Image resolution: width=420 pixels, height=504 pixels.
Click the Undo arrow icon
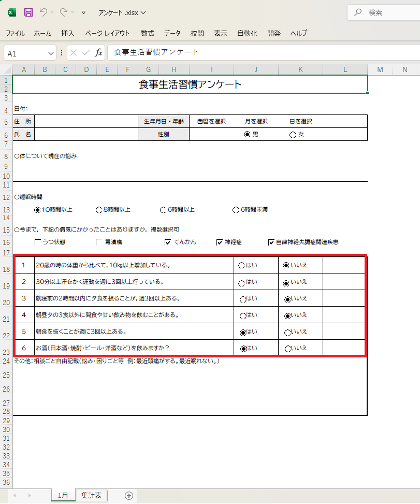(44, 12)
